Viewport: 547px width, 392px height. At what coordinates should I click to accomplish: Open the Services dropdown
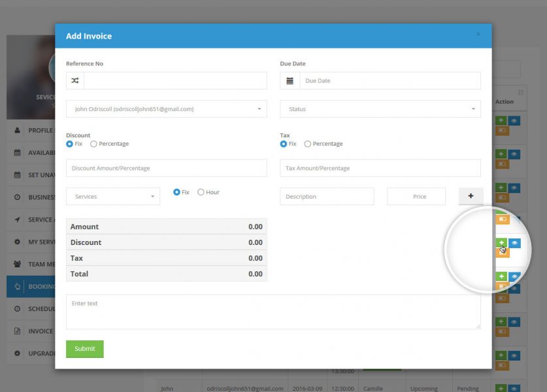[113, 196]
